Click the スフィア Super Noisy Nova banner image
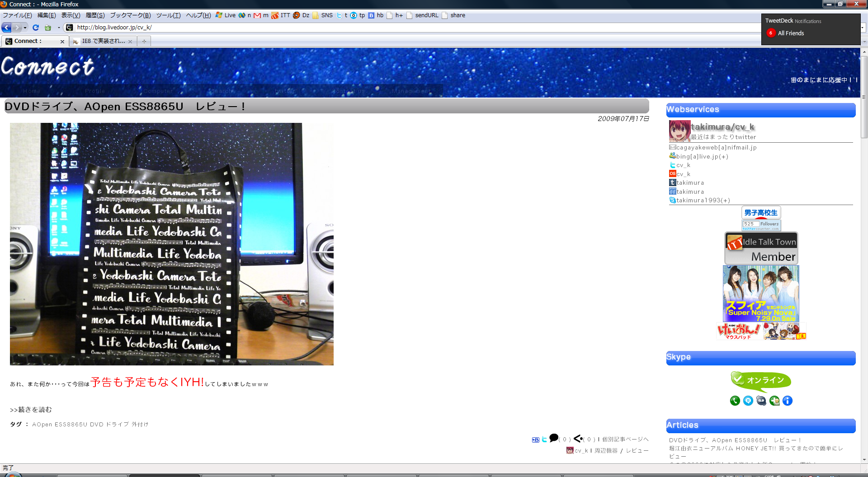 coord(761,294)
